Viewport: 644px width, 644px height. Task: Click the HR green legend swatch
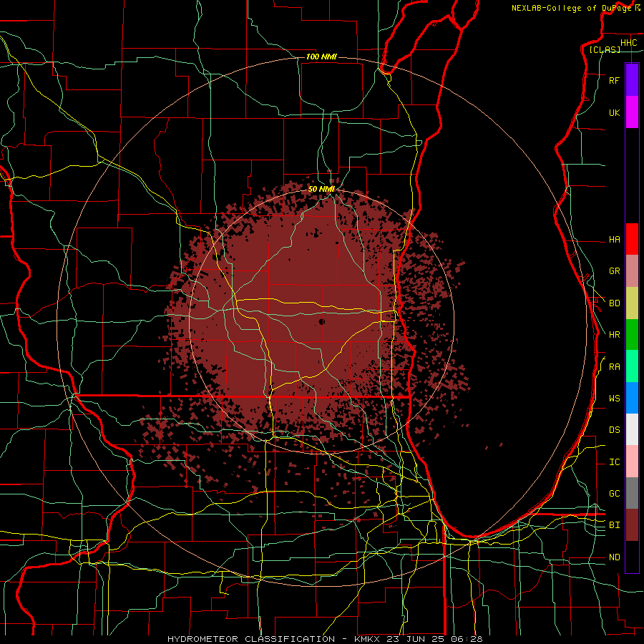[632, 335]
